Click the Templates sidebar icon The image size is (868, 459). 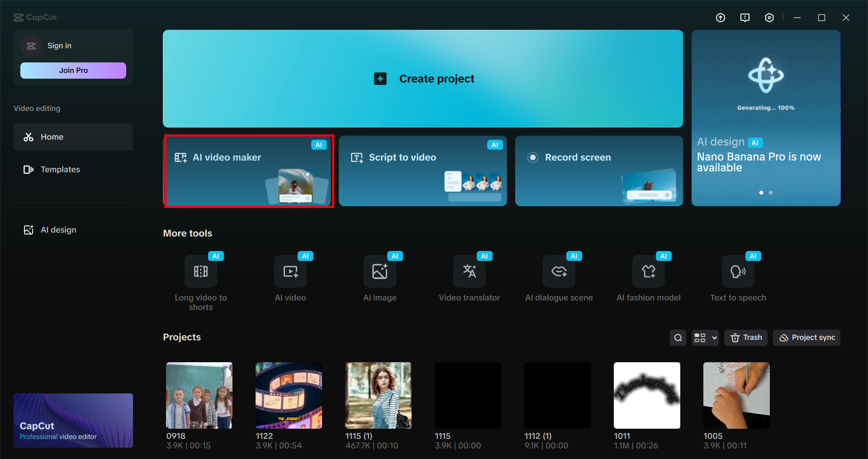pyautogui.click(x=28, y=170)
